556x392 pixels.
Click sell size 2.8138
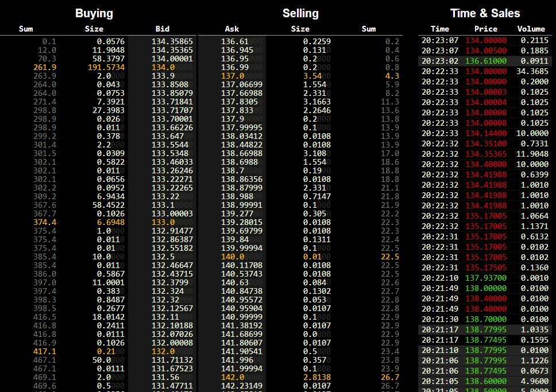click(x=317, y=378)
